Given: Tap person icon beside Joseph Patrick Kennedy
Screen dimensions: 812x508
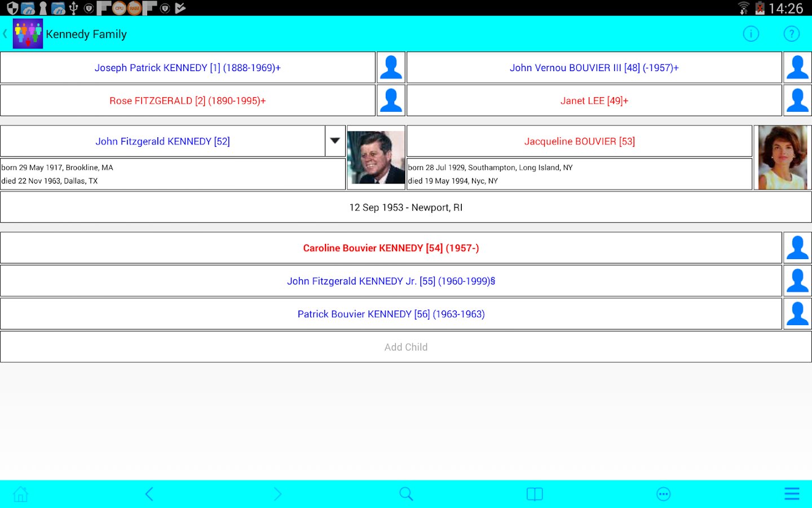Looking at the screenshot, I should pyautogui.click(x=391, y=68).
